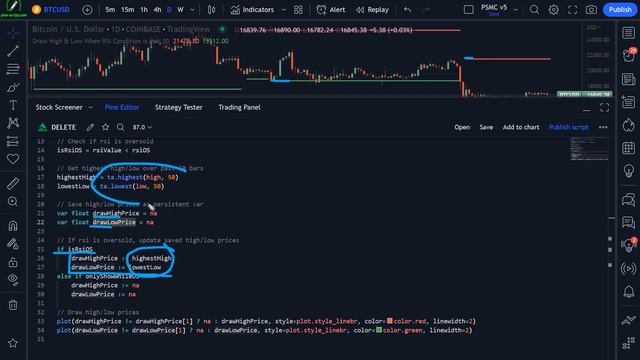Expand the Stock Screener dropdown arrow
Screen dimensions: 640x360
point(91,107)
